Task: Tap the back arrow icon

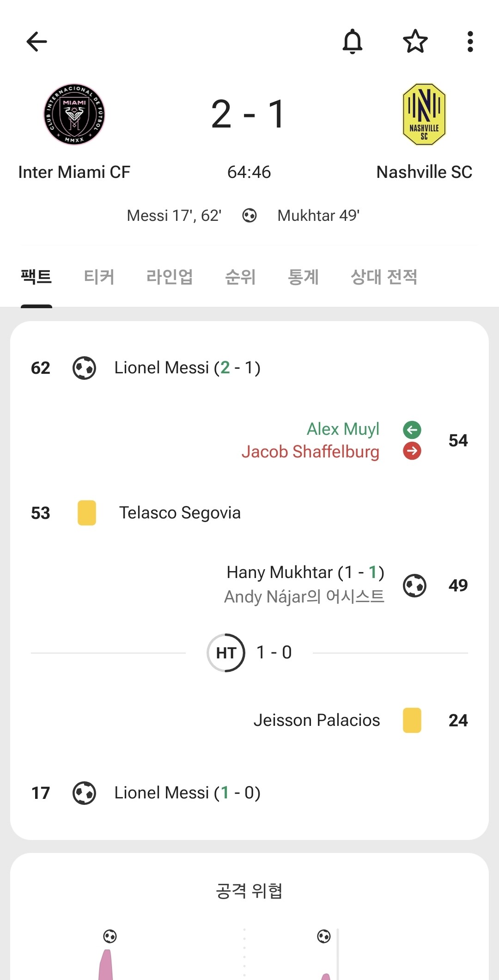Action: pyautogui.click(x=37, y=42)
